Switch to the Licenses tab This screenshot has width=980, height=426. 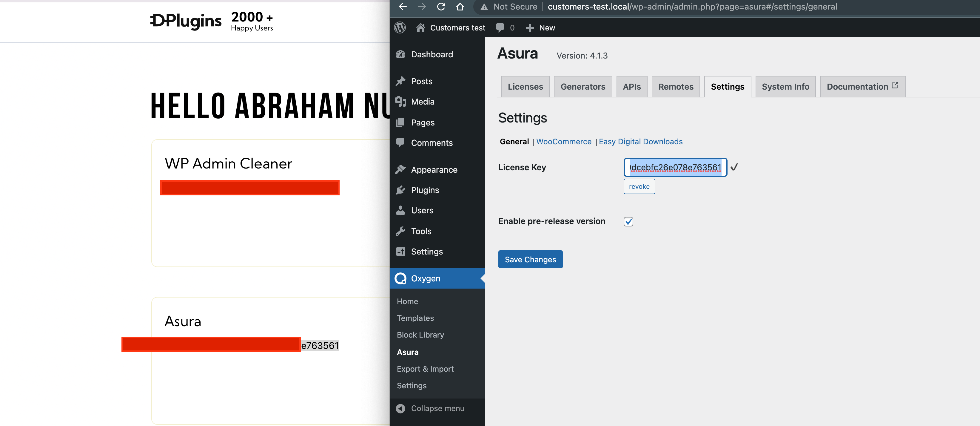(x=525, y=86)
